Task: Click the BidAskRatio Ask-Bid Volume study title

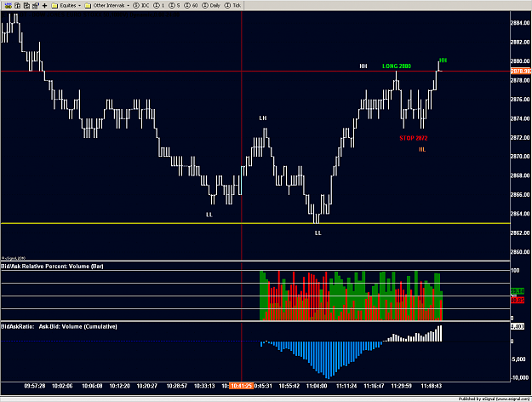Action: [59, 327]
